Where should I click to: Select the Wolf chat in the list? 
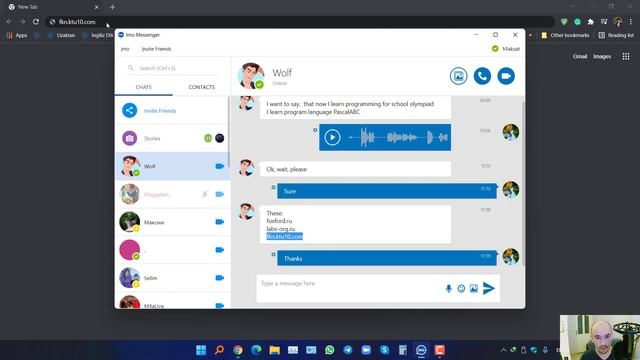[172, 166]
